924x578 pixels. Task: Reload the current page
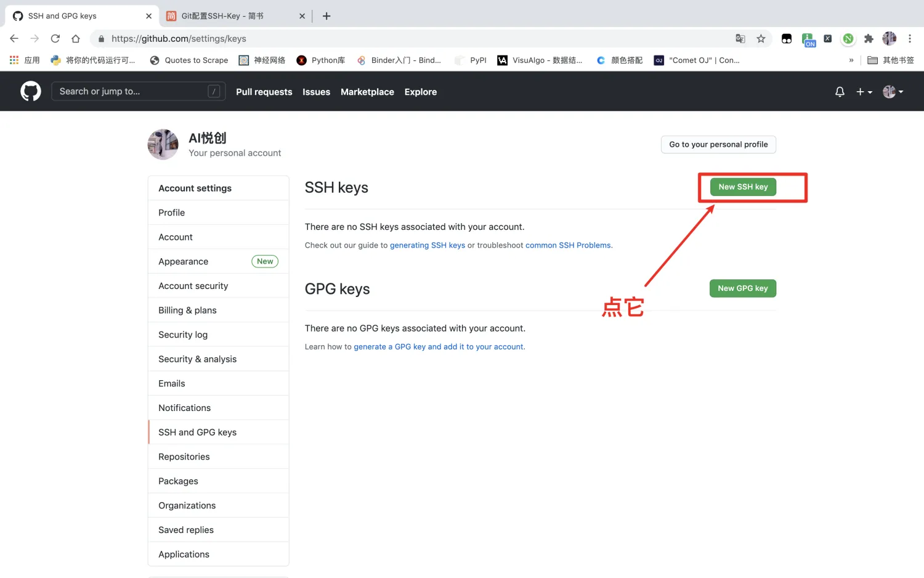click(55, 39)
